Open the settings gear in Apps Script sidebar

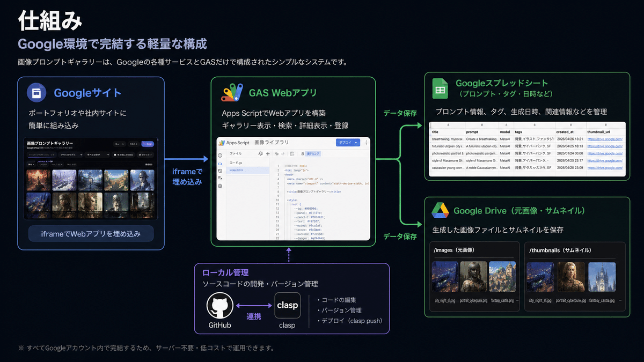tap(220, 186)
